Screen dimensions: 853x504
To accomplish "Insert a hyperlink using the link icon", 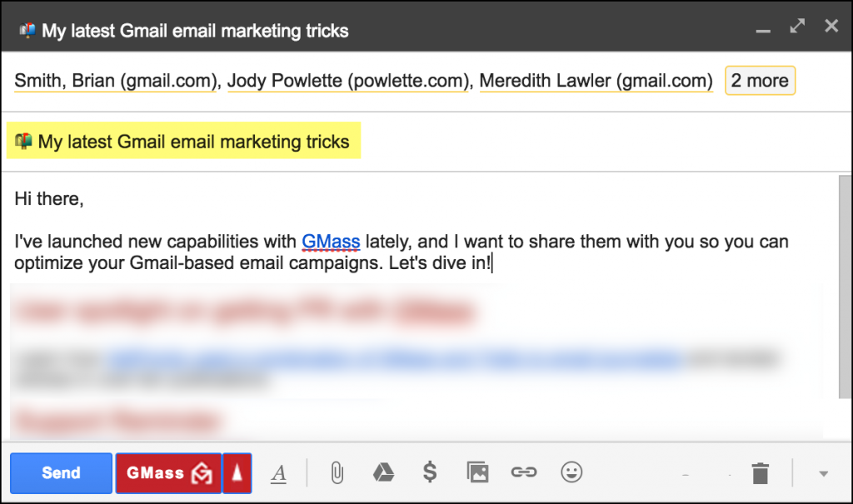I will (523, 472).
